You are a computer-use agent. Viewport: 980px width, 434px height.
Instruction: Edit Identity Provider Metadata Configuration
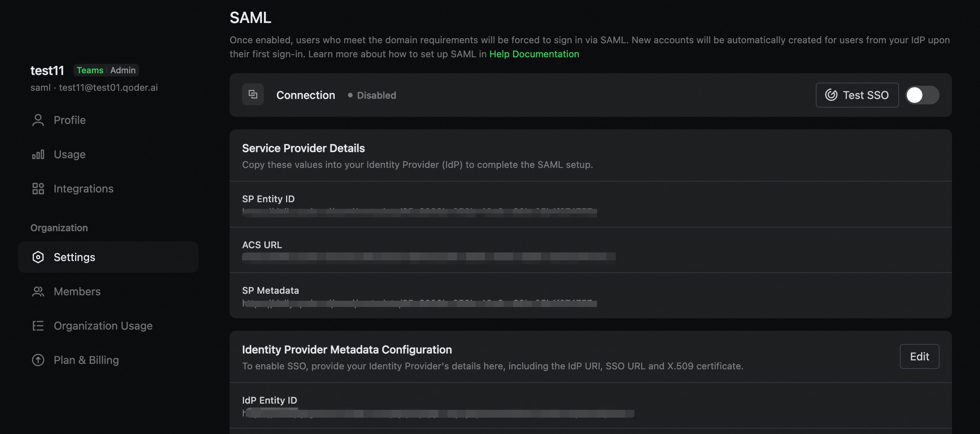tap(919, 356)
